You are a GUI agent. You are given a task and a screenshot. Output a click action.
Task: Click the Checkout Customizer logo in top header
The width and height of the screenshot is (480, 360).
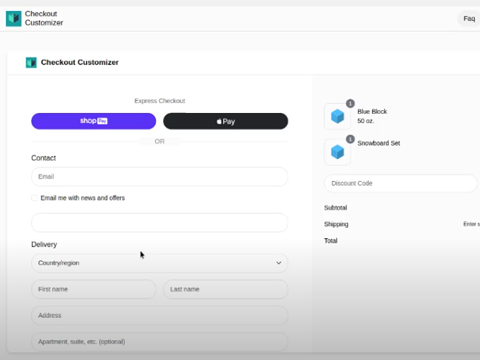pyautogui.click(x=14, y=18)
